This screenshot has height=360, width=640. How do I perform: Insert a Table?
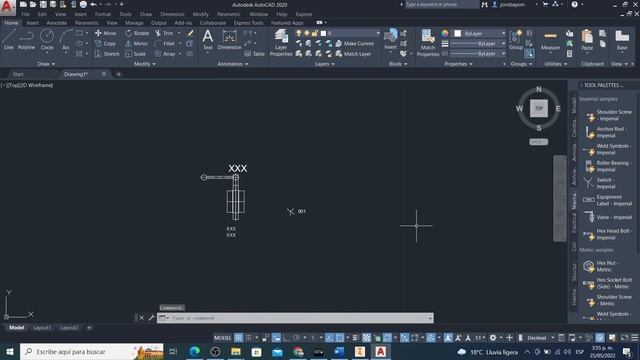coord(254,54)
